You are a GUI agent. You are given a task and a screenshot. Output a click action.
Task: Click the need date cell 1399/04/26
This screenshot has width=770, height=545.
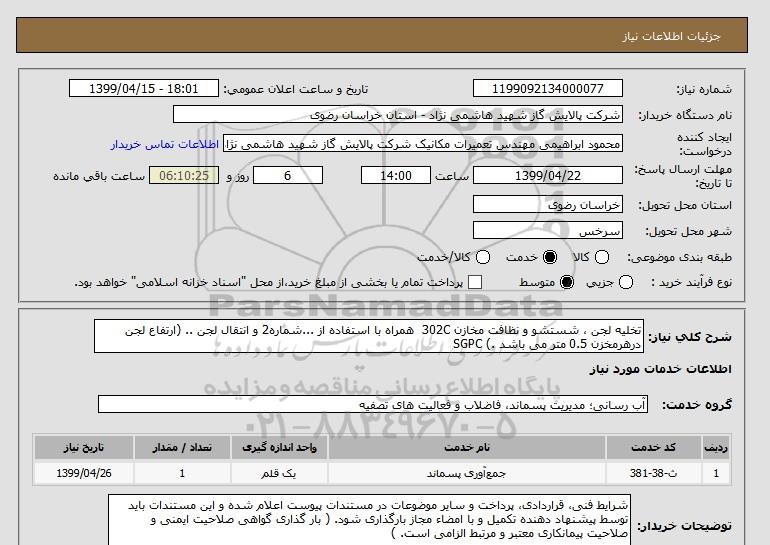[84, 473]
